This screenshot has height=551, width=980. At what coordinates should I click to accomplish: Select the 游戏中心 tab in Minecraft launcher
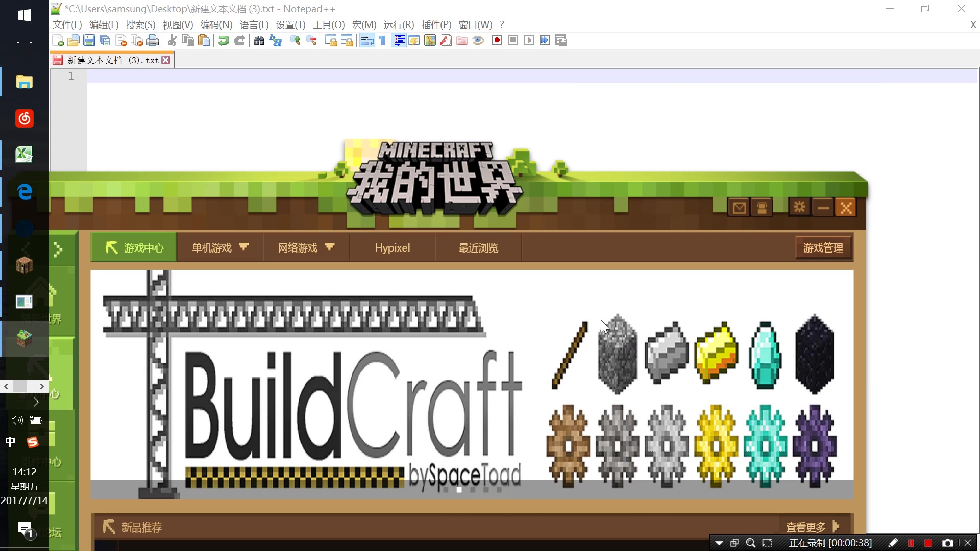134,247
